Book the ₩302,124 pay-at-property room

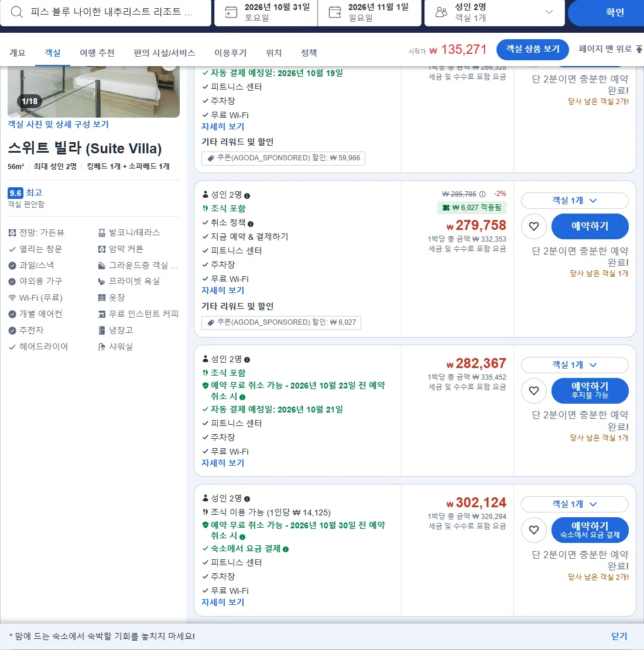590,530
